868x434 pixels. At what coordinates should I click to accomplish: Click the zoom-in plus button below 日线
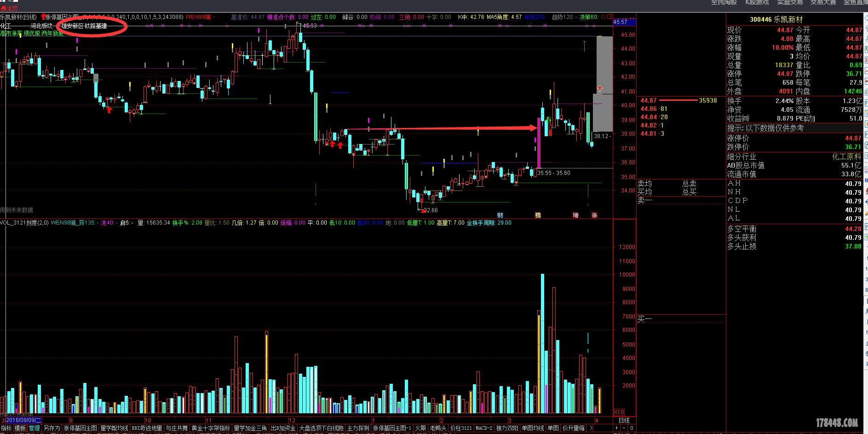coord(616,428)
